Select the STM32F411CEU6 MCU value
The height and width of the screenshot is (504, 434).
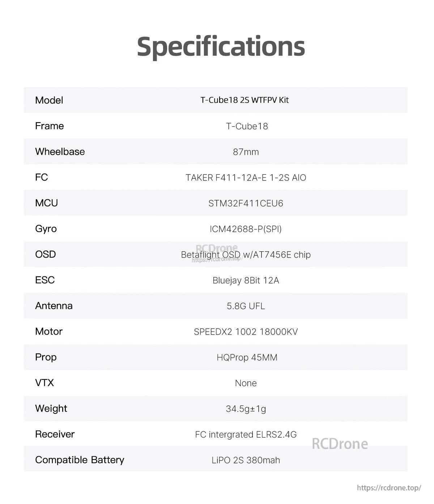click(x=246, y=203)
